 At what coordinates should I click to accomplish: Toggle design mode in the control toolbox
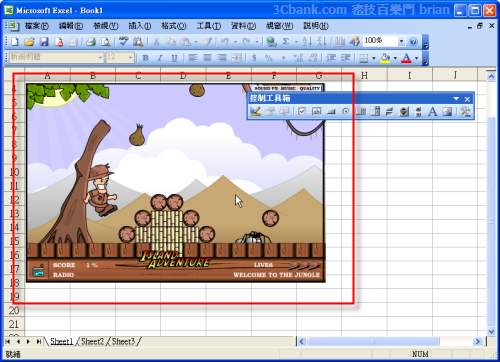pyautogui.click(x=256, y=111)
